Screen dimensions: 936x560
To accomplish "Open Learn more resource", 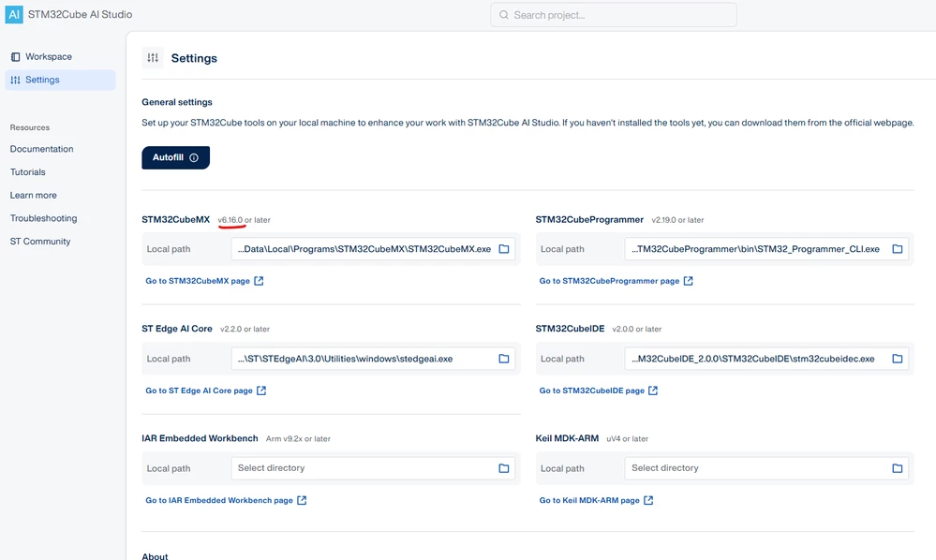I will coord(34,195).
